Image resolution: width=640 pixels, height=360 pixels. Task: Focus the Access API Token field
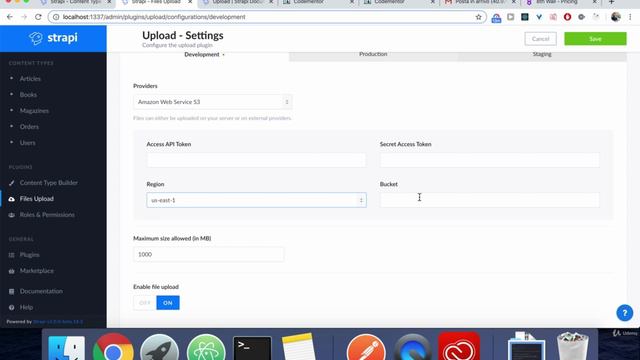coord(256,160)
